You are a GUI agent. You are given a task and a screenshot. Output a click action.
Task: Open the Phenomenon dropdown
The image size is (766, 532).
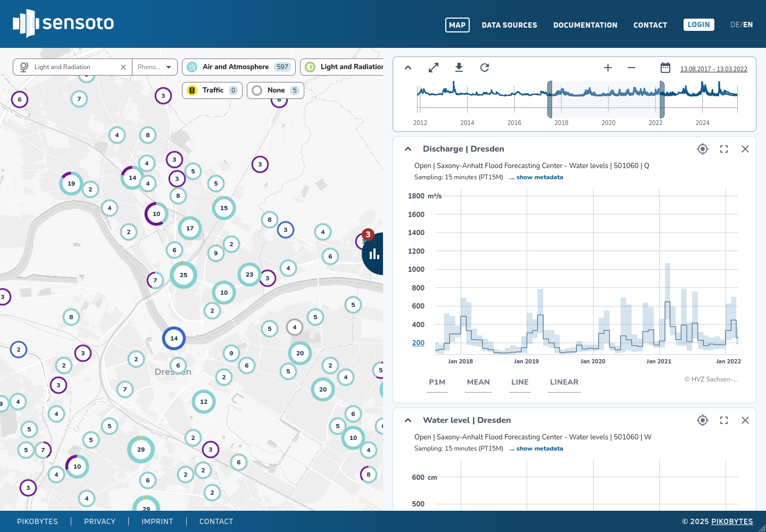[154, 67]
